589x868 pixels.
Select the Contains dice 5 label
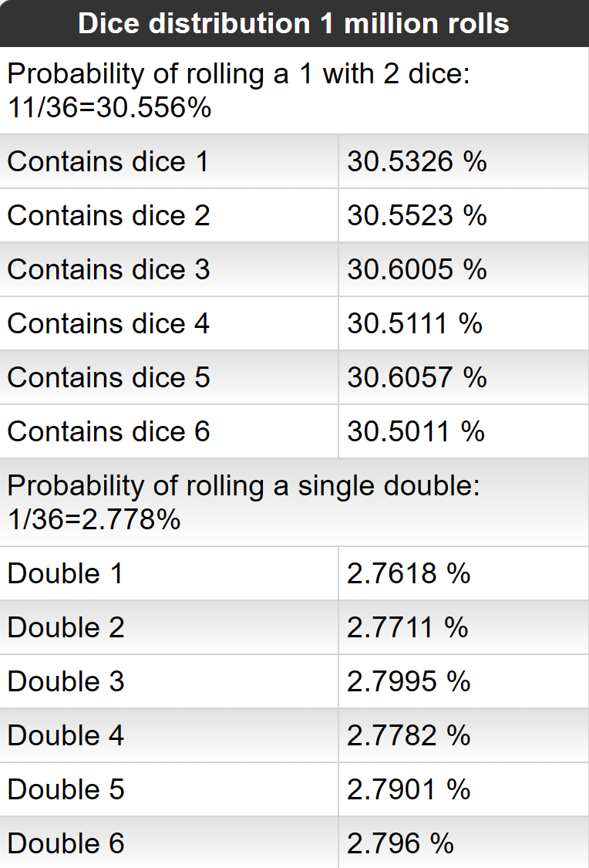(109, 377)
